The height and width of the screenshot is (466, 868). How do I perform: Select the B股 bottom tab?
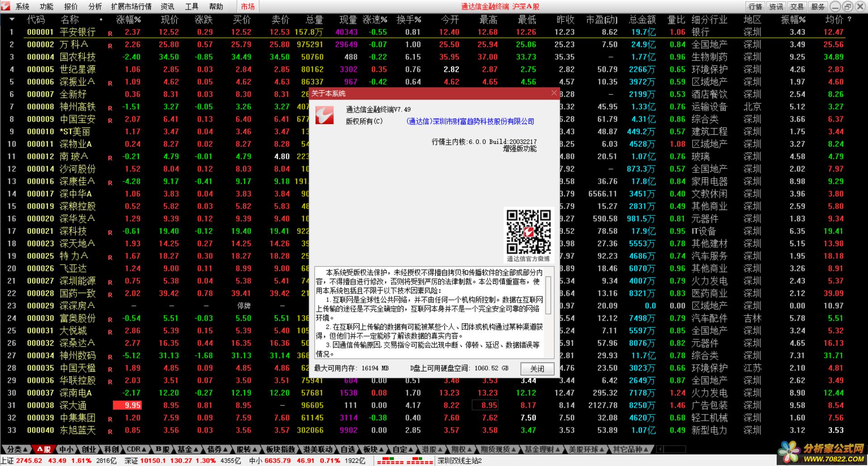point(163,449)
